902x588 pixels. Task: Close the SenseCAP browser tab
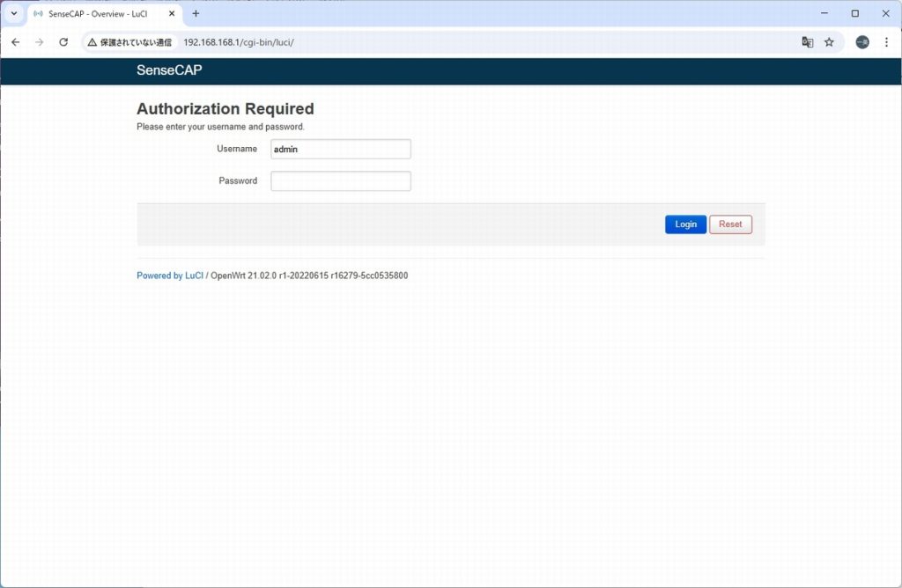pos(172,14)
